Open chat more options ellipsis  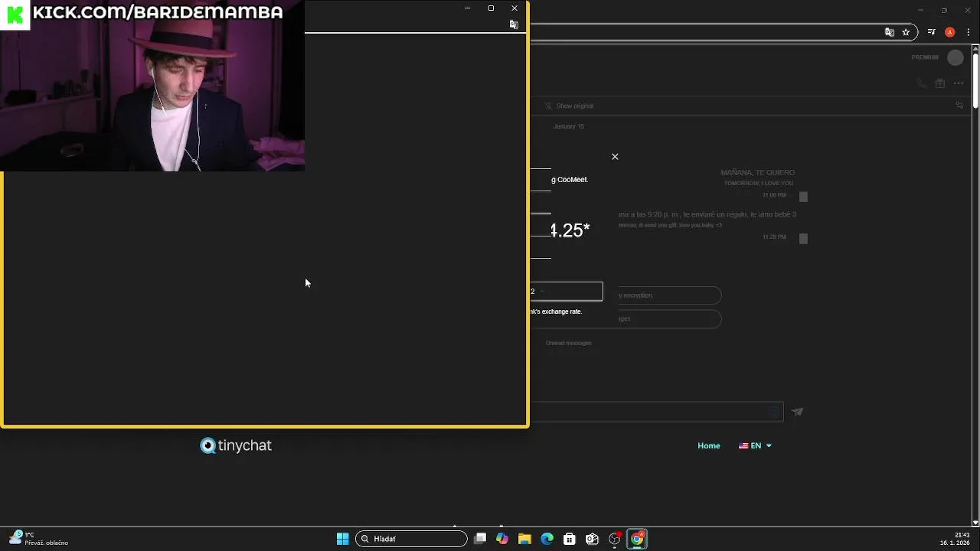click(x=959, y=83)
